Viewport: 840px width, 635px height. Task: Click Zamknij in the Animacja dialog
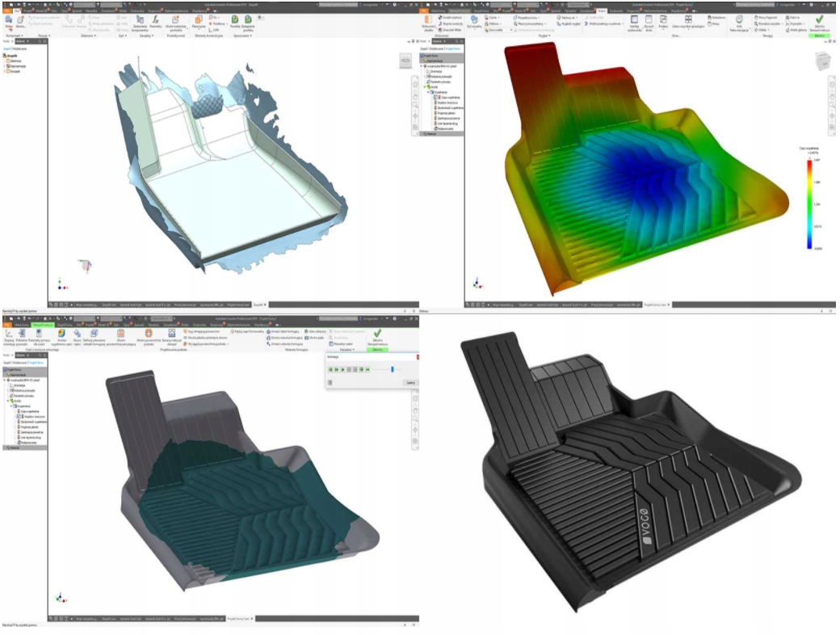click(409, 381)
